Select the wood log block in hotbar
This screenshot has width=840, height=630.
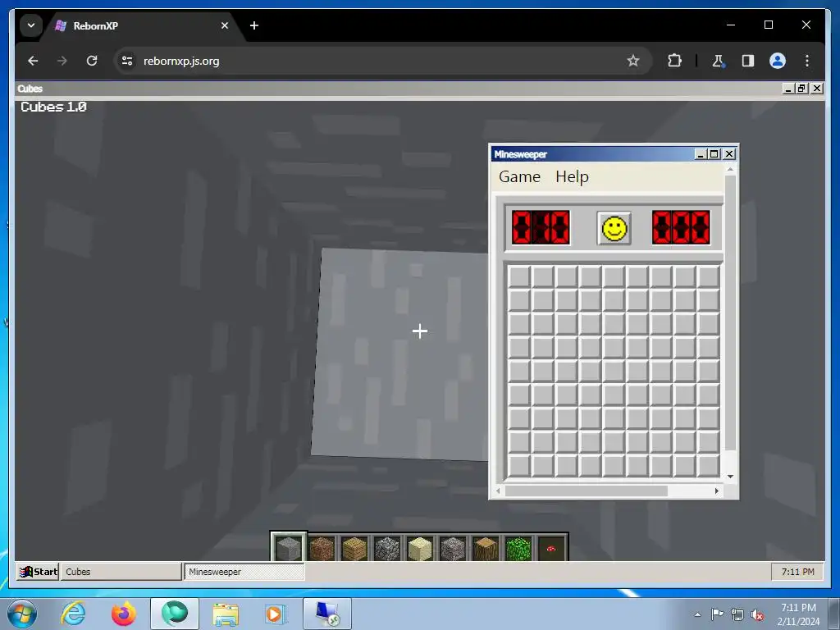[486, 548]
